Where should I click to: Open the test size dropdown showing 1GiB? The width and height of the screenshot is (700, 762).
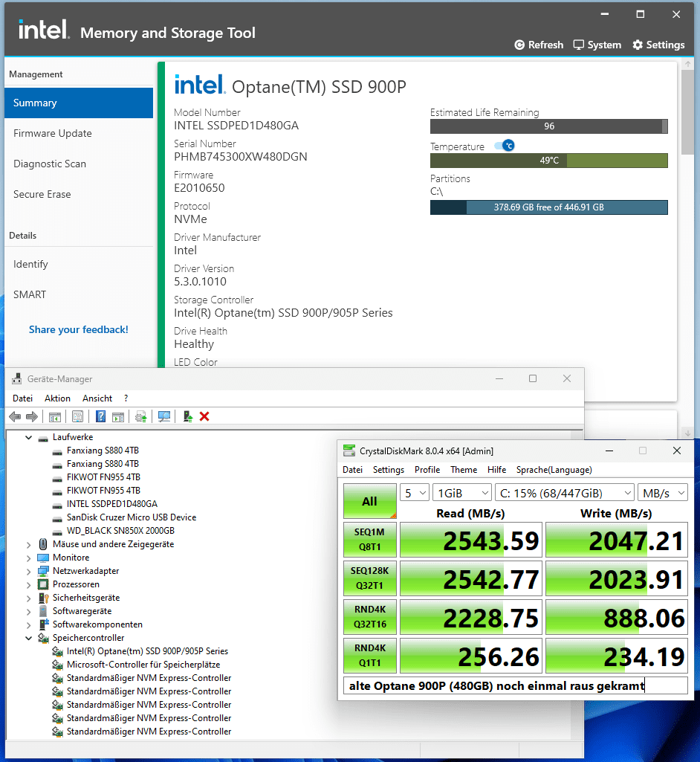point(462,493)
